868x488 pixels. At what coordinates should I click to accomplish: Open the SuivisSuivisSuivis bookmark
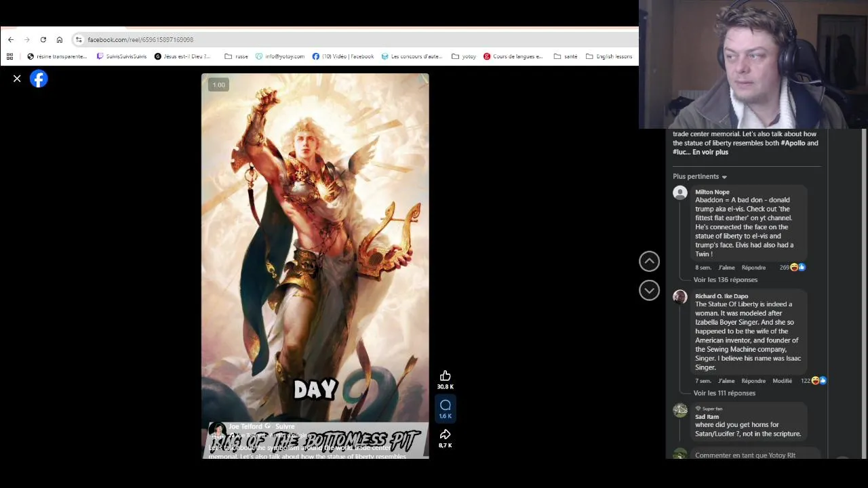pos(121,56)
